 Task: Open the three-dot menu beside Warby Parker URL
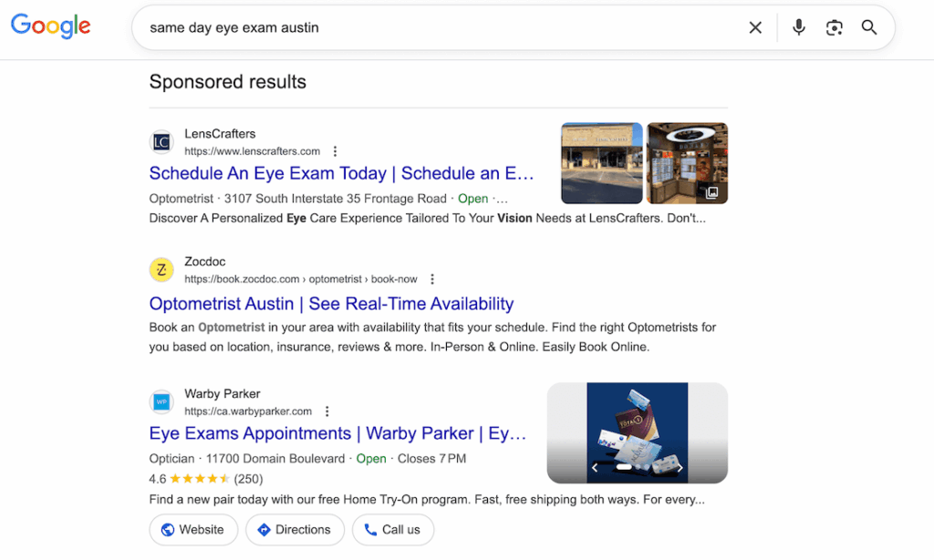click(327, 410)
